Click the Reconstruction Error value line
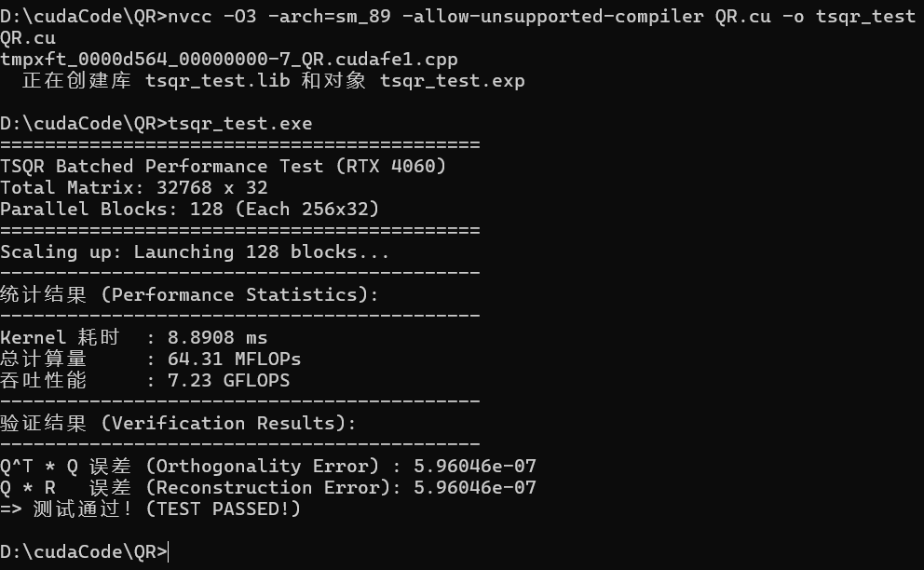The height and width of the screenshot is (570, 924). (268, 488)
